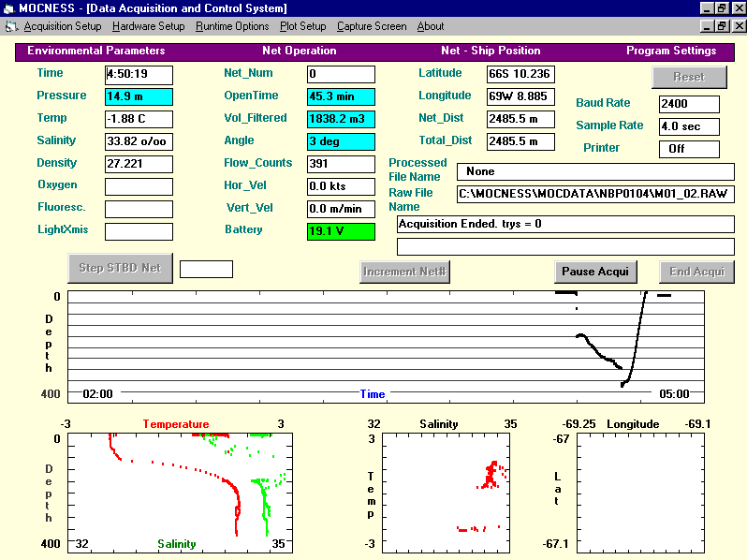Open the About menu
The width and height of the screenshot is (747, 560).
pyautogui.click(x=431, y=26)
